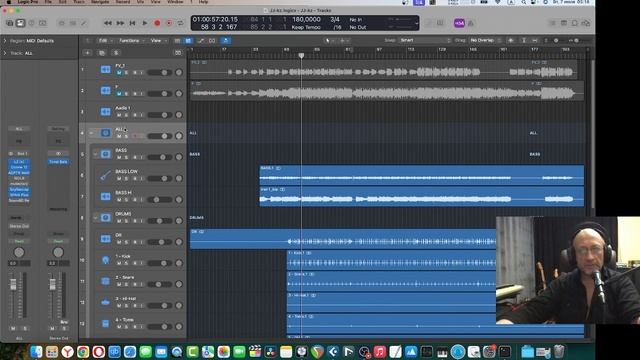Open the Window menu
Screen dimensions: 640x360
176,2
